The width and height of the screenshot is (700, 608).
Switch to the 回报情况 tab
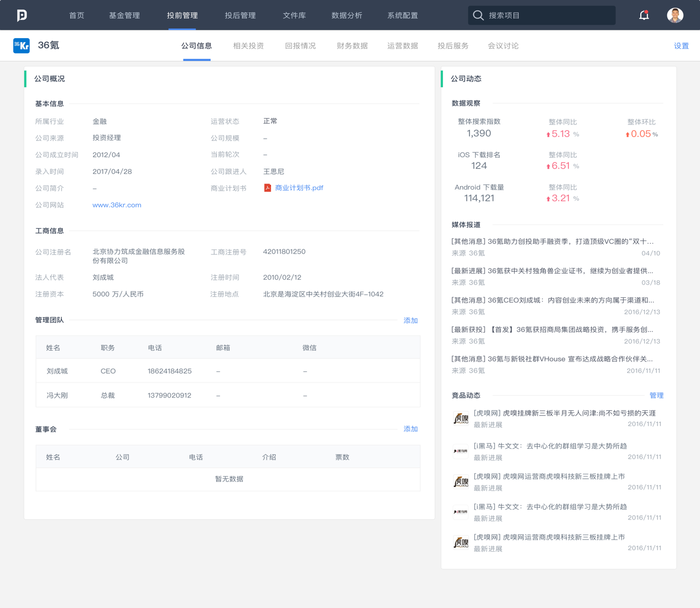click(300, 46)
